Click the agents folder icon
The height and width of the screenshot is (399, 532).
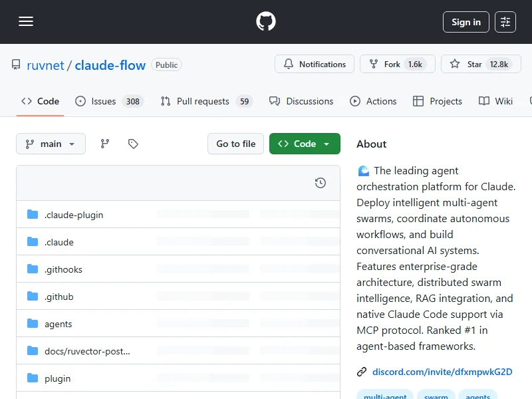(33, 324)
